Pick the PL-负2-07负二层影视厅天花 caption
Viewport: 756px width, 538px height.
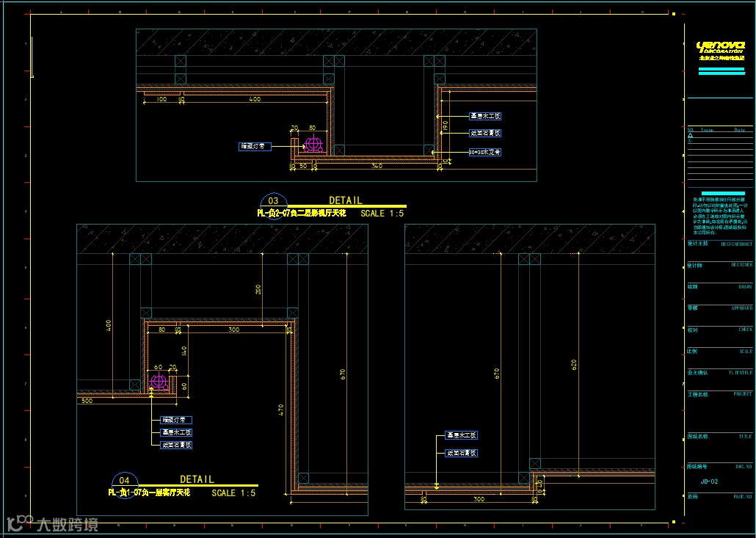point(302,213)
